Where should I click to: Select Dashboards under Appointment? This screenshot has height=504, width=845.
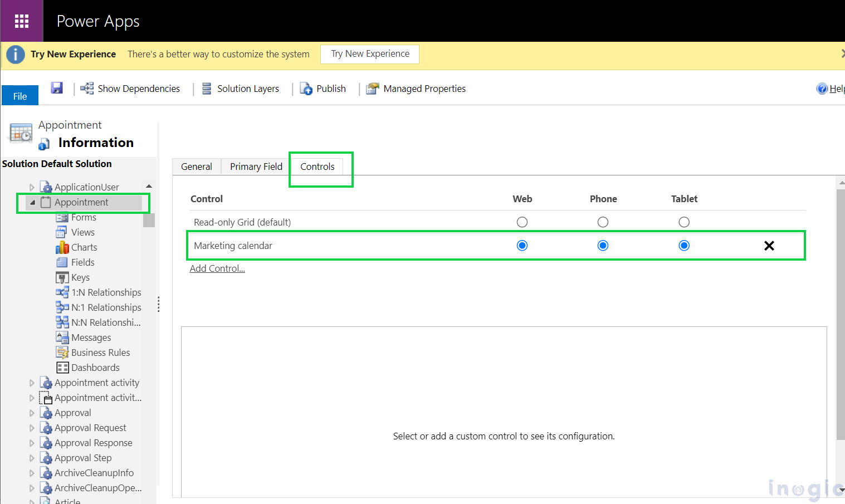(95, 368)
